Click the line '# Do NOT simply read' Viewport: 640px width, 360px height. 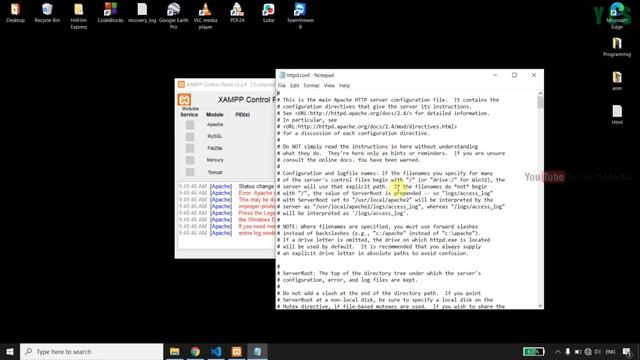[378, 147]
